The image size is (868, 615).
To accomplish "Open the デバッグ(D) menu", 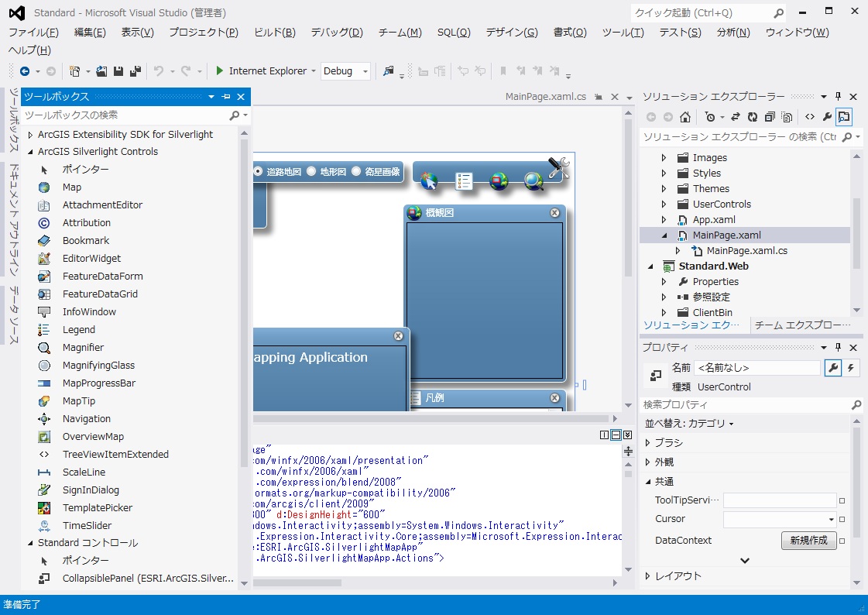I will click(x=337, y=32).
